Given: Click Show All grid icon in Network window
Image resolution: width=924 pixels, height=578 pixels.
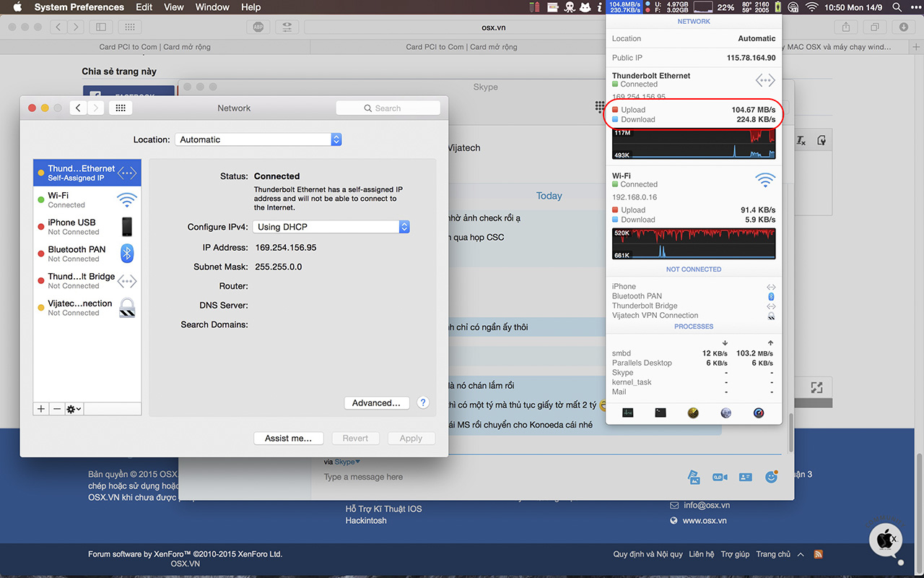Looking at the screenshot, I should pos(121,108).
